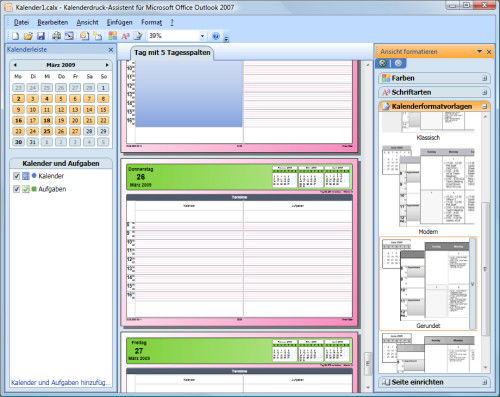The height and width of the screenshot is (397, 500).
Task: Click the 39% zoom field
Action: pyautogui.click(x=173, y=36)
